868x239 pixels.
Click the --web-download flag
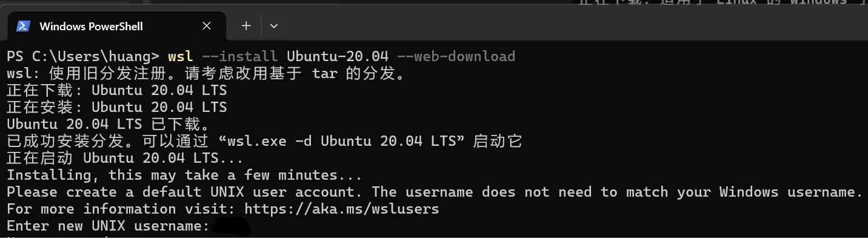click(456, 57)
